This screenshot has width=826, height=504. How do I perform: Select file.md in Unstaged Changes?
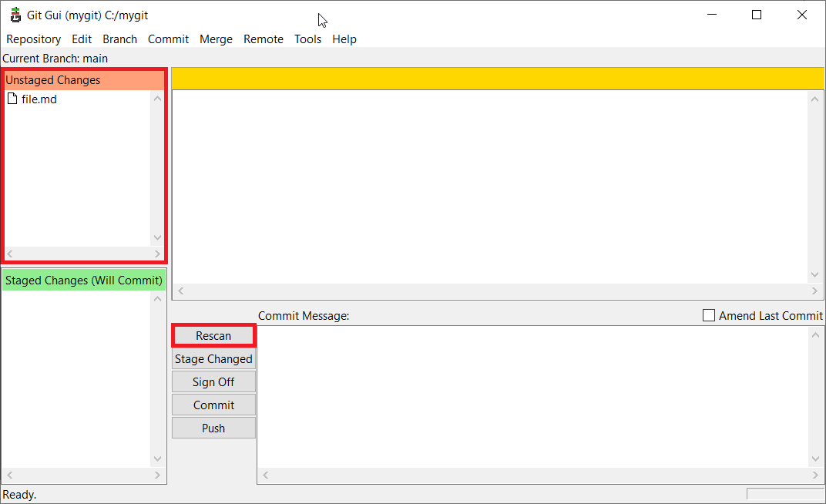tap(39, 99)
